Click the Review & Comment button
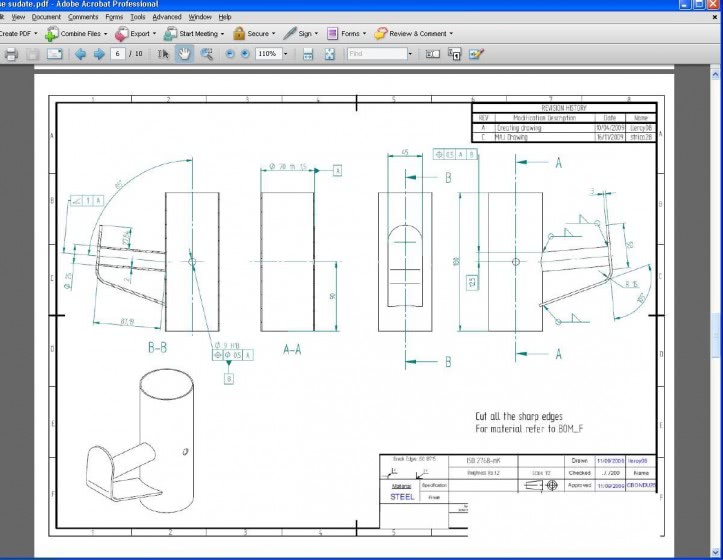Viewport: 723px width, 560px height. coord(414,33)
